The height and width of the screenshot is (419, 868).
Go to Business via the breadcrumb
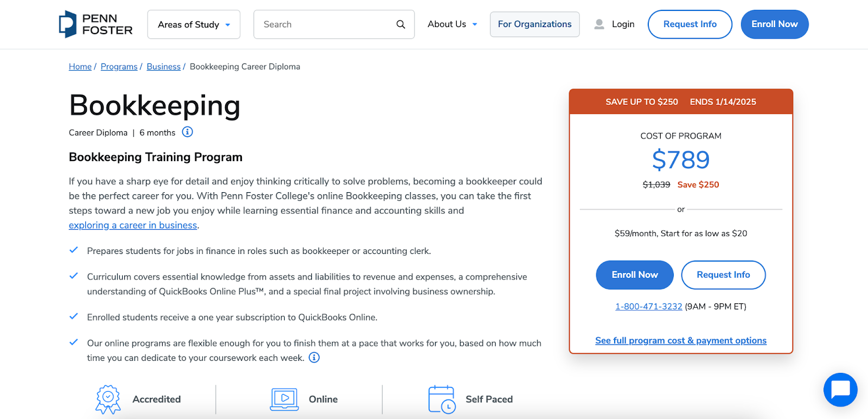(x=163, y=66)
